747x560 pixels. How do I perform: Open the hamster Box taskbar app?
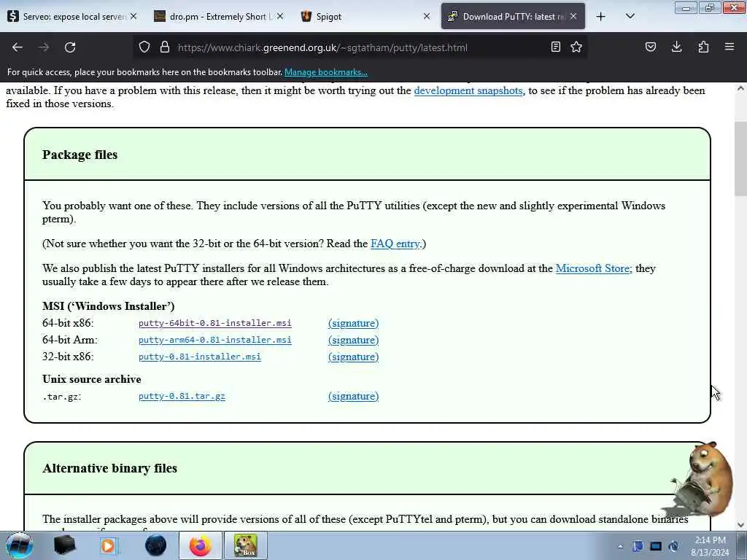tap(245, 545)
